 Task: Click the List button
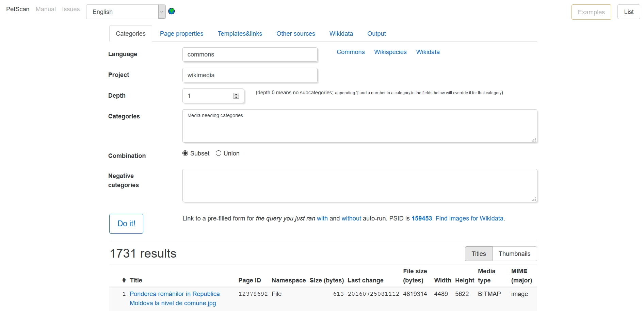[x=628, y=12]
